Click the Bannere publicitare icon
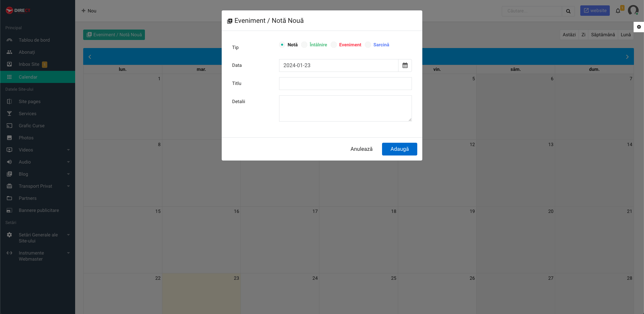 tap(9, 210)
